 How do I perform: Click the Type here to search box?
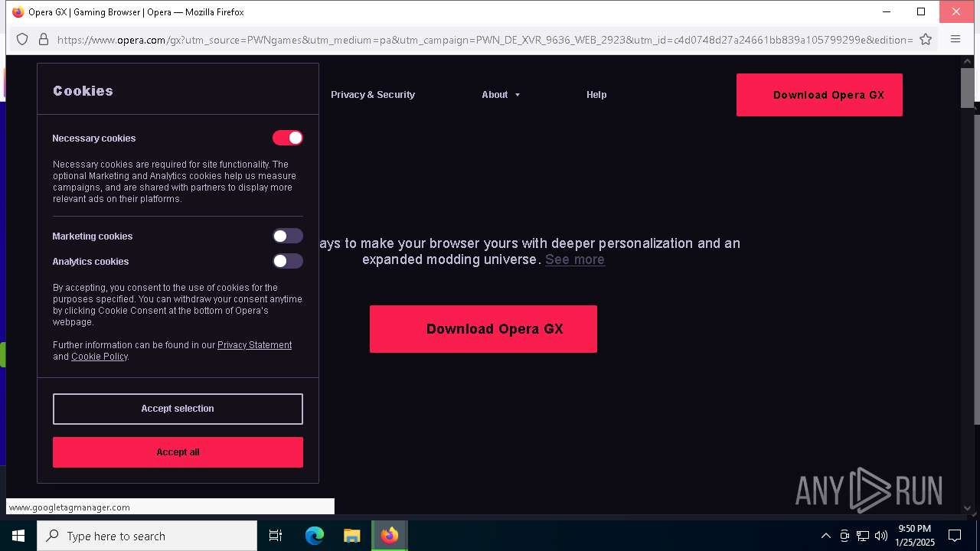coord(147,536)
